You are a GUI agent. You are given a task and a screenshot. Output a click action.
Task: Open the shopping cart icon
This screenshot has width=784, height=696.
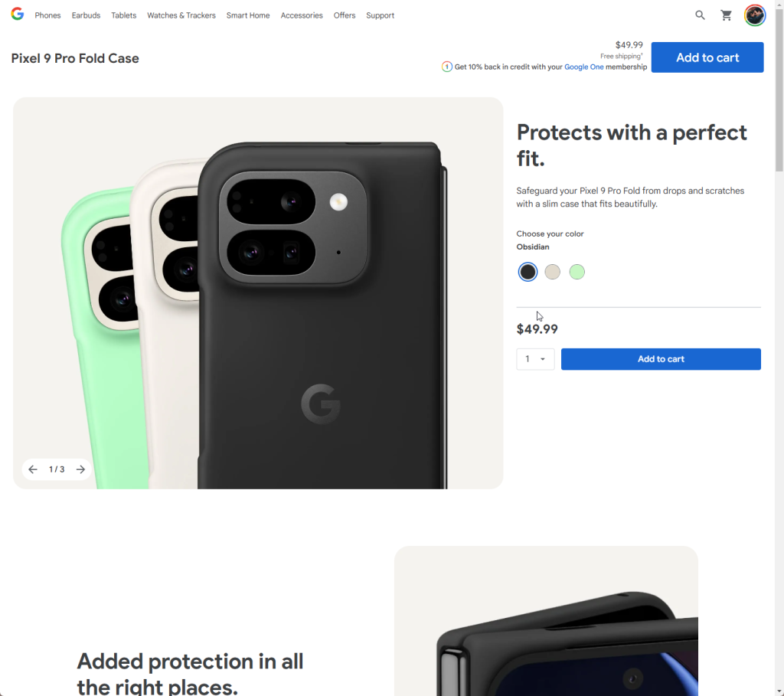point(727,15)
